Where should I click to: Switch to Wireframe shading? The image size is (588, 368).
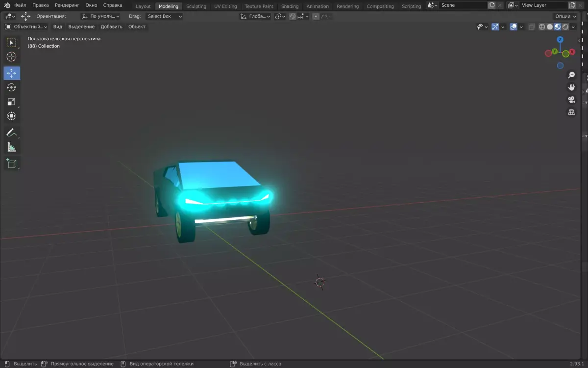pos(542,27)
